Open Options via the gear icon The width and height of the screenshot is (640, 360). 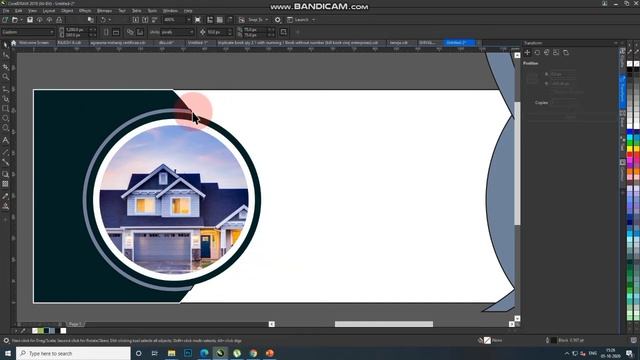(x=278, y=20)
